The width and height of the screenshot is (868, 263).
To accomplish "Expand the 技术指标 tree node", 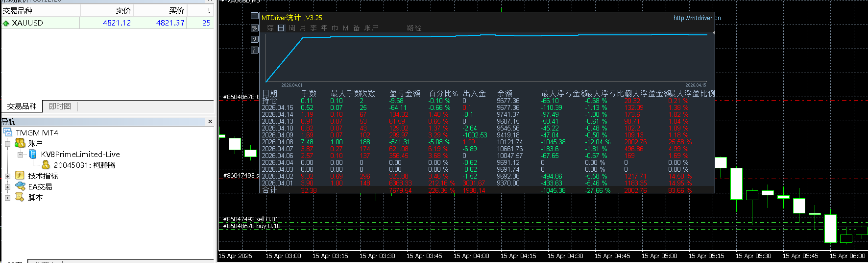I will tap(8, 176).
